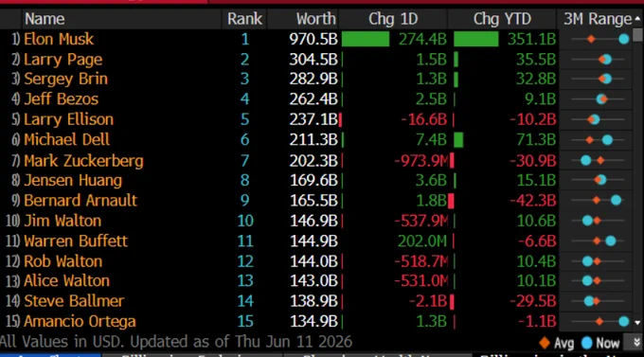Select Rob Walton row

(63, 261)
